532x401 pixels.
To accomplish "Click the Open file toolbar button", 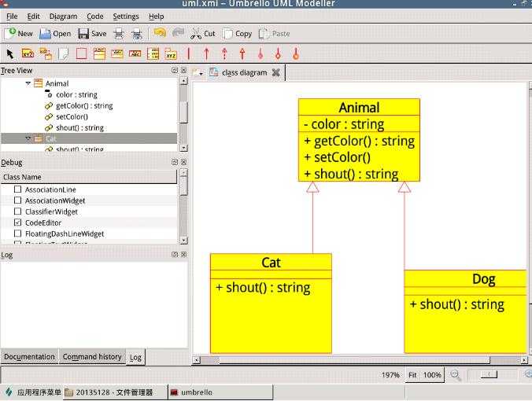I will coord(55,34).
